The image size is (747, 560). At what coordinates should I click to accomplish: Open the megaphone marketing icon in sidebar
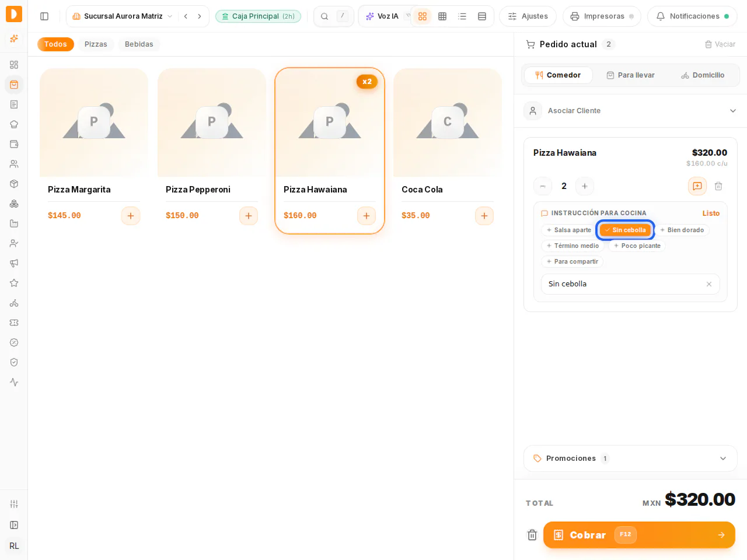[x=14, y=263]
